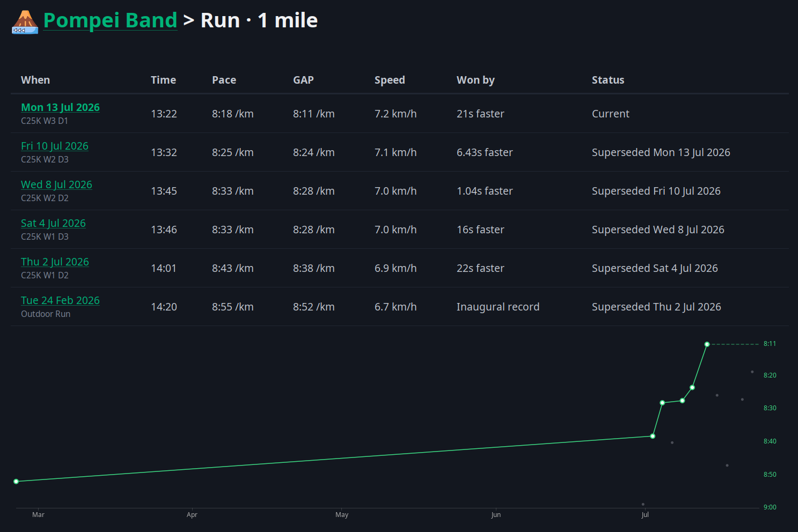This screenshot has height=532, width=798.
Task: Select the 14:20 time cell
Action: 164,307
